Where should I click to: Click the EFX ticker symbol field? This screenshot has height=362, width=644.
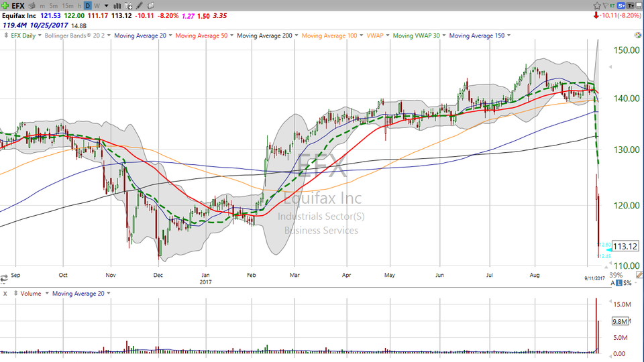click(17, 6)
